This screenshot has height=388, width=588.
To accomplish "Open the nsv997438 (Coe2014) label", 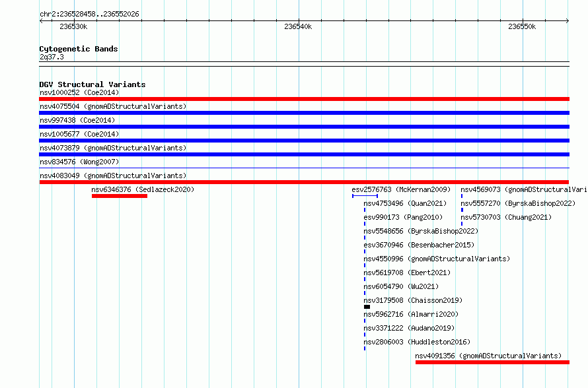I will (x=77, y=120).
